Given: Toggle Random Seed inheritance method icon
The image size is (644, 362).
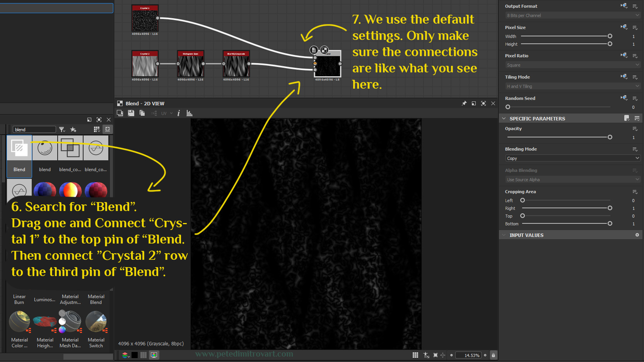Looking at the screenshot, I should [x=624, y=98].
